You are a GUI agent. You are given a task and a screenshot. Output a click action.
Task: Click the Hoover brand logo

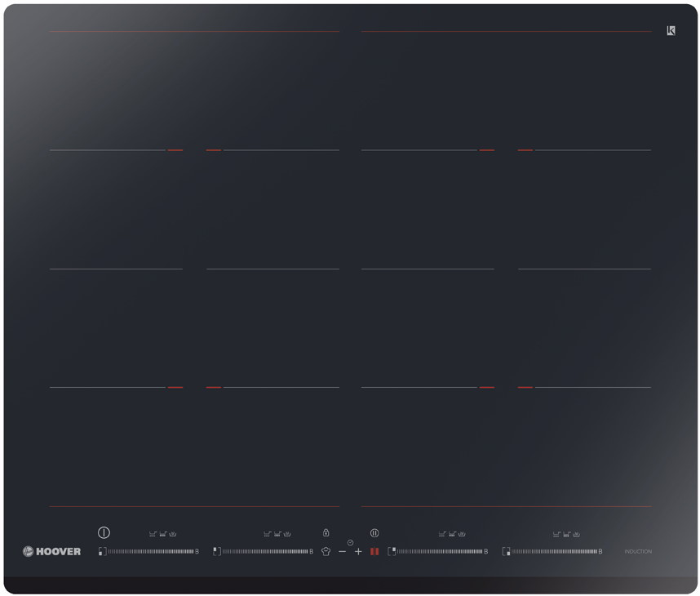(x=51, y=552)
